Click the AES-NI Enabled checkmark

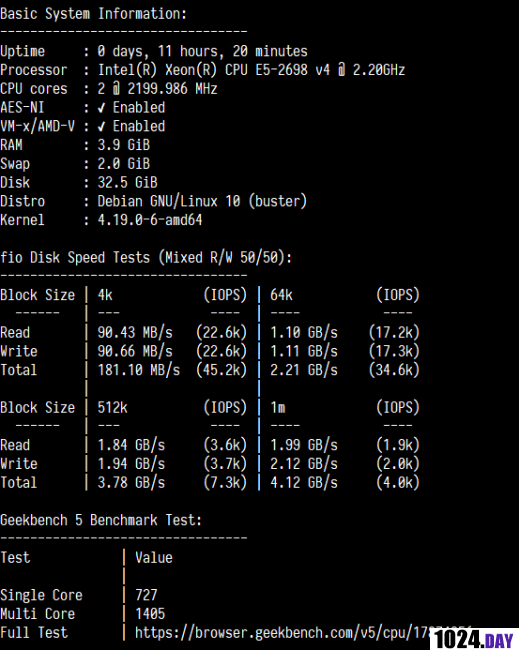pos(102,108)
